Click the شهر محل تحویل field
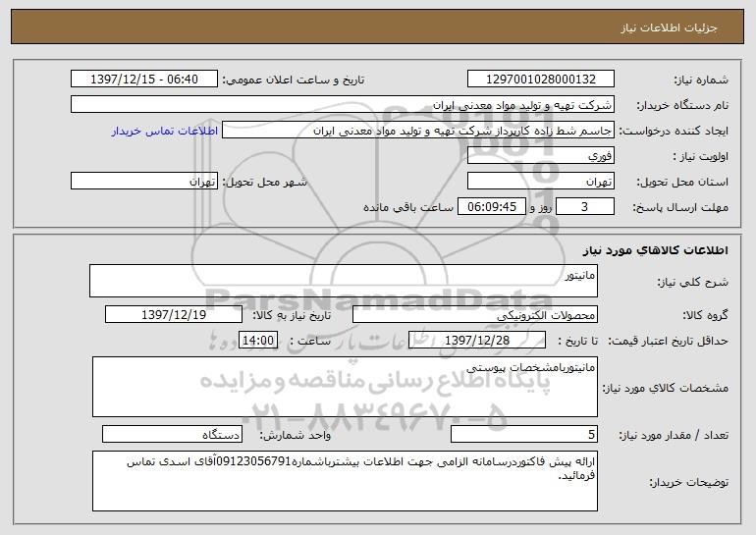The height and width of the screenshot is (535, 756). pyautogui.click(x=144, y=182)
